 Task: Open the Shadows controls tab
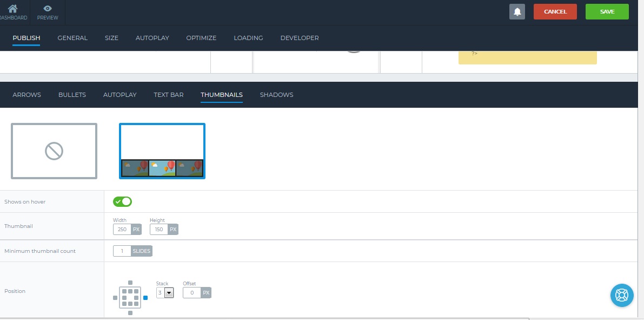[x=276, y=95]
